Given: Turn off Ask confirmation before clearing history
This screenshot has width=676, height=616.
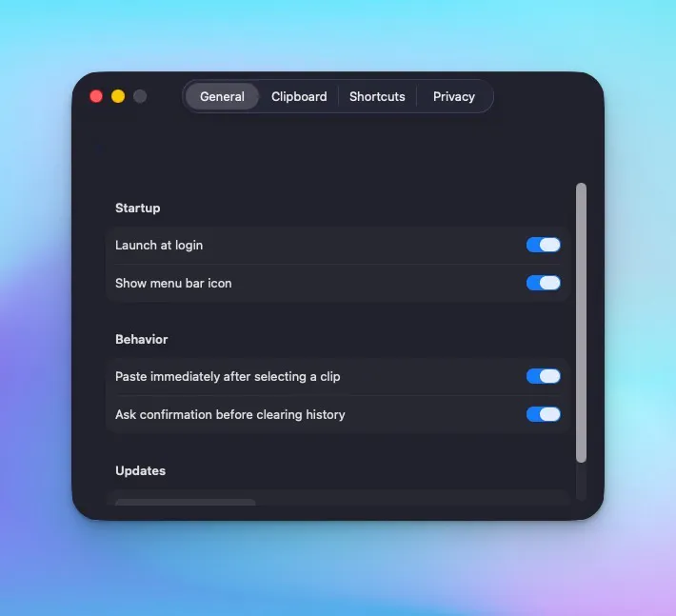Looking at the screenshot, I should (x=544, y=414).
